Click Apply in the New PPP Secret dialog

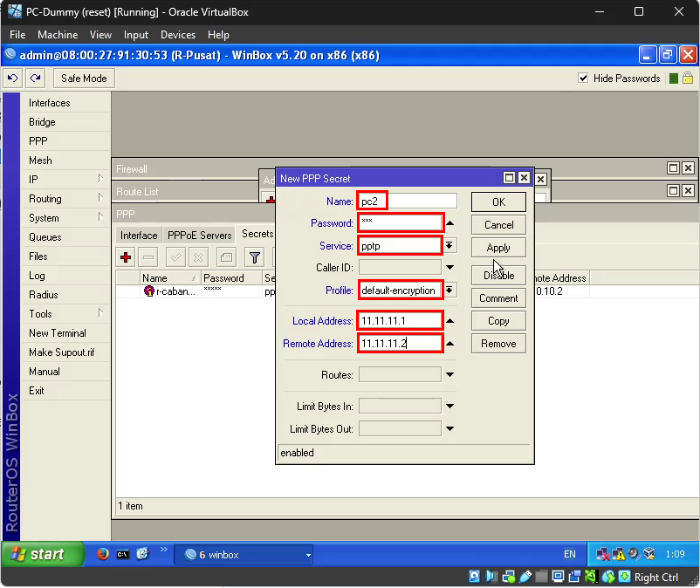pyautogui.click(x=498, y=248)
